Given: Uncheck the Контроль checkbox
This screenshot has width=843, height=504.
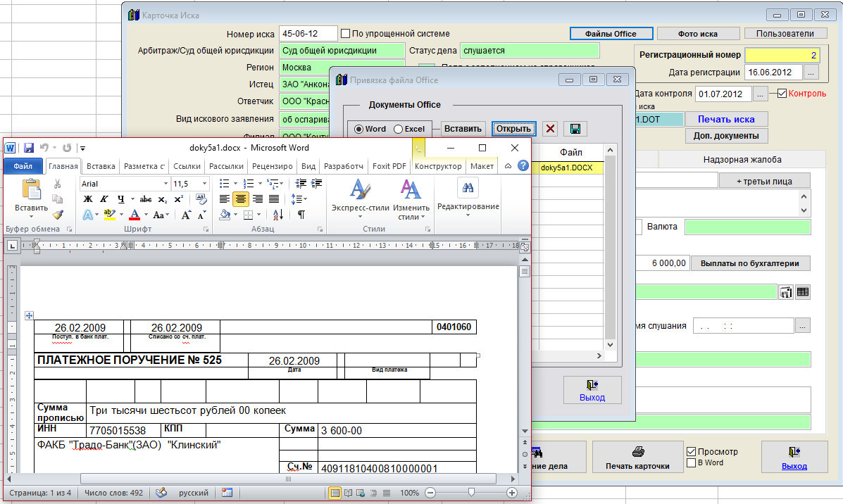Looking at the screenshot, I should point(782,94).
